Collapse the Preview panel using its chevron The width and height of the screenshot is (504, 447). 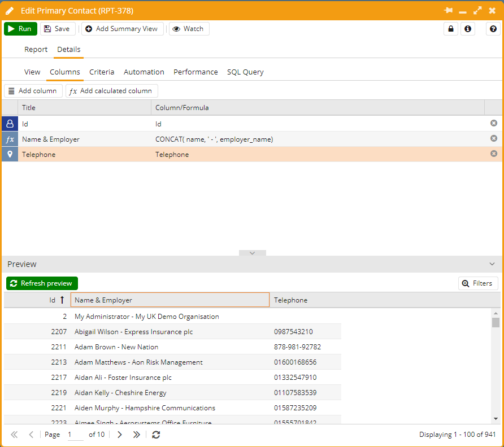pyautogui.click(x=492, y=264)
